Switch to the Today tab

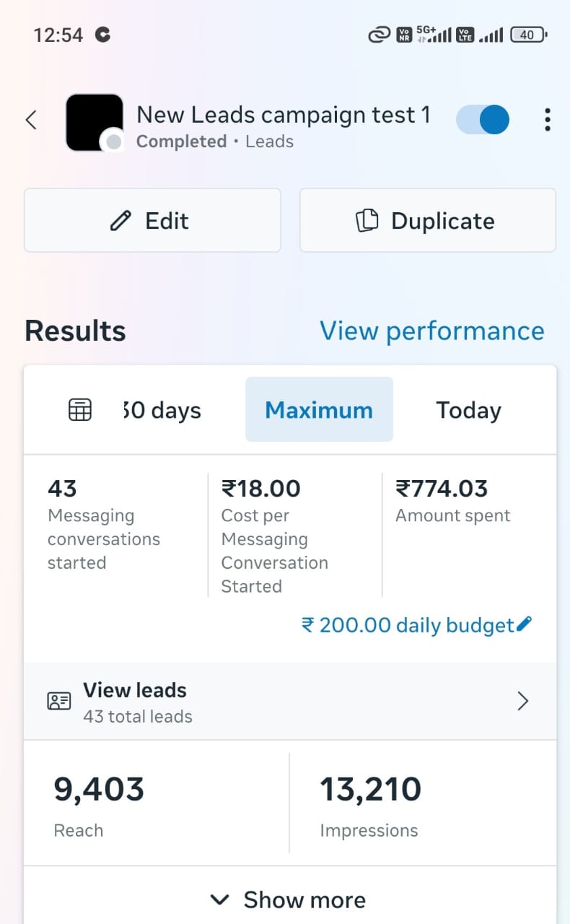(x=468, y=410)
